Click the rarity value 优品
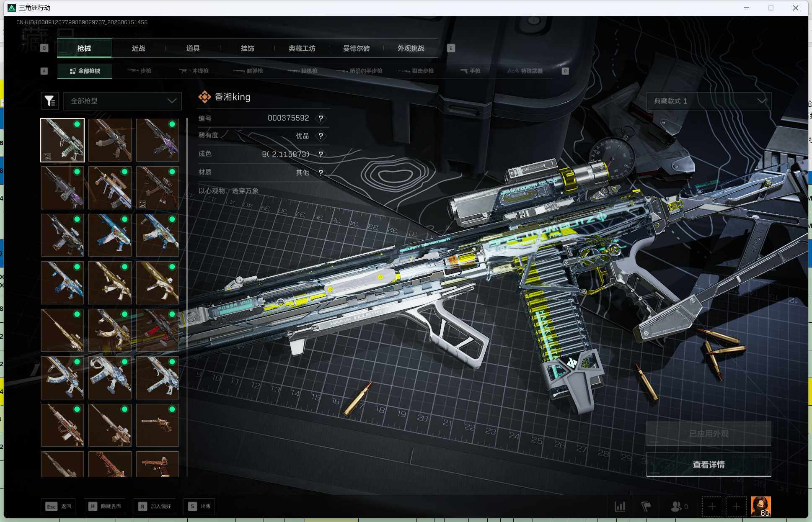Image resolution: width=812 pixels, height=522 pixels. click(303, 136)
